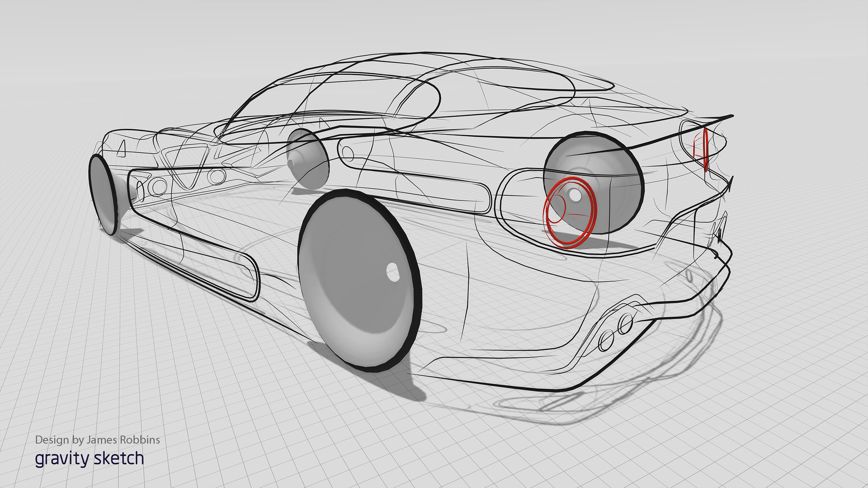Click the gravity sketch logo text
Screen dimensions: 868x488
(89, 458)
